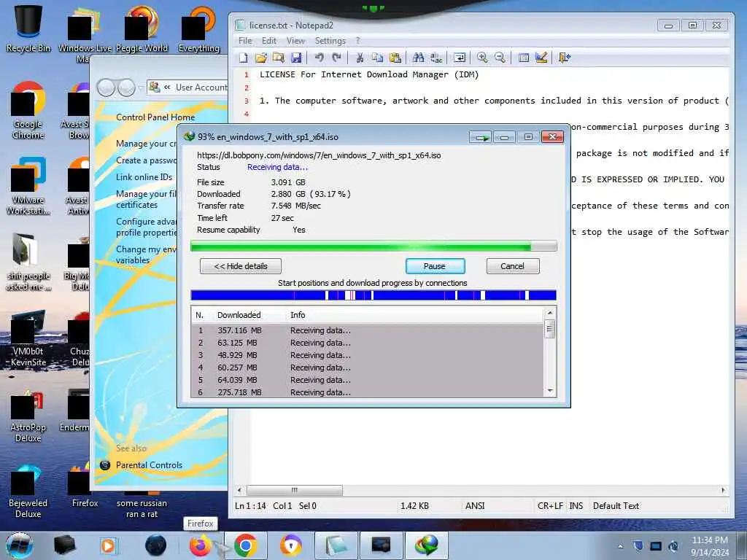Click Select Scheme icon in Notepad2 toolbar
This screenshot has width=747, height=560.
pyautogui.click(x=524, y=58)
